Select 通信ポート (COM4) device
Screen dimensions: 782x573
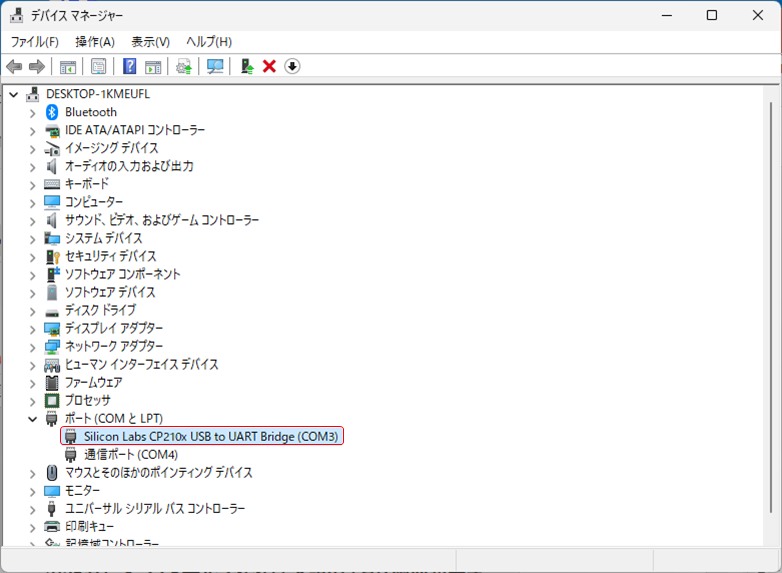pos(131,454)
